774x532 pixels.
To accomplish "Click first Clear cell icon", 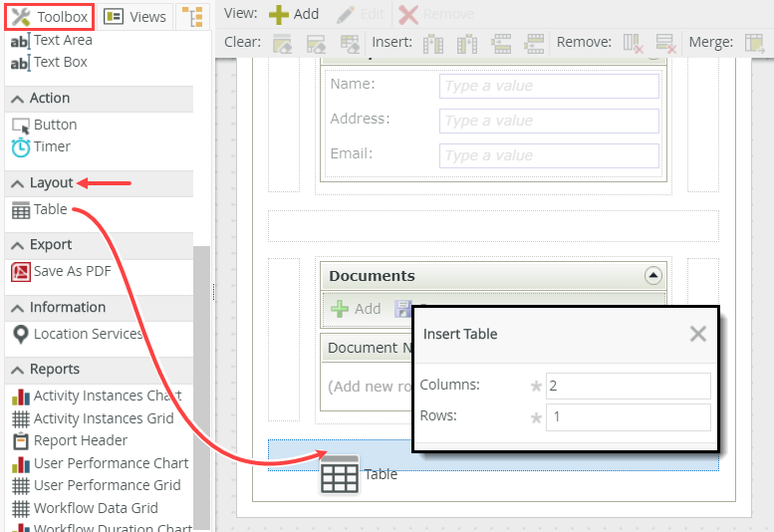I will [282, 44].
